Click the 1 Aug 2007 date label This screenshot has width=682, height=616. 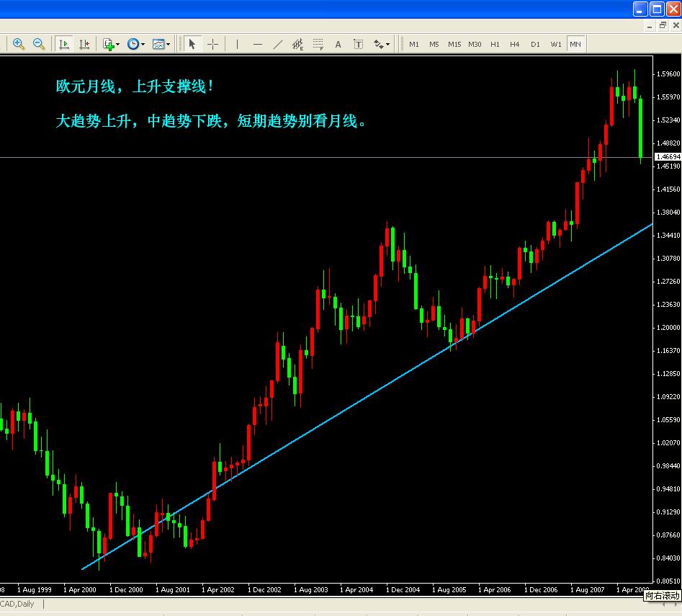(588, 590)
